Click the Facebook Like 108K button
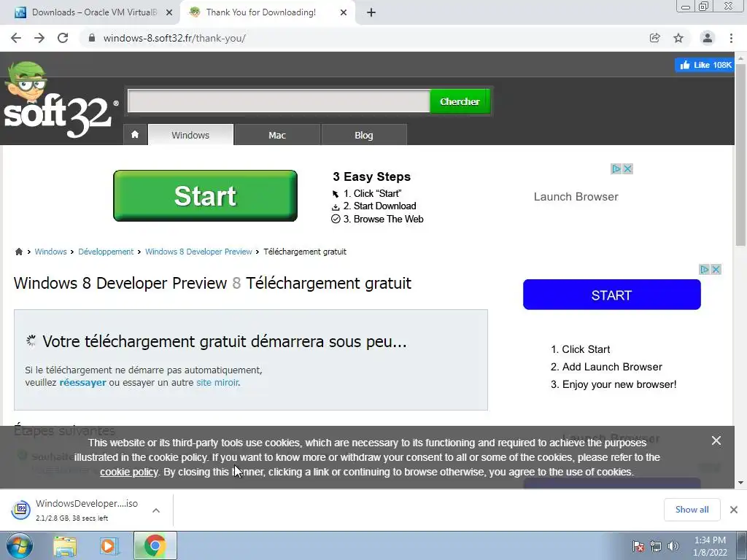 coord(705,65)
